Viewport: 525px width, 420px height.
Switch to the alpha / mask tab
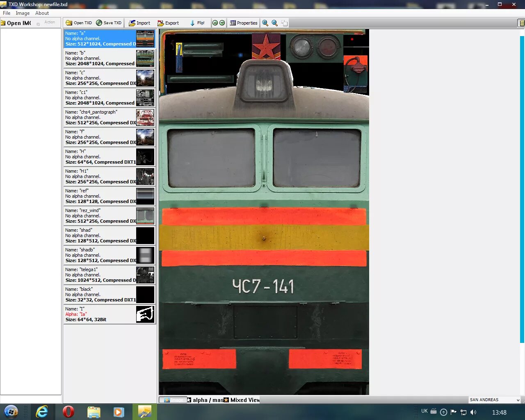tap(206, 400)
